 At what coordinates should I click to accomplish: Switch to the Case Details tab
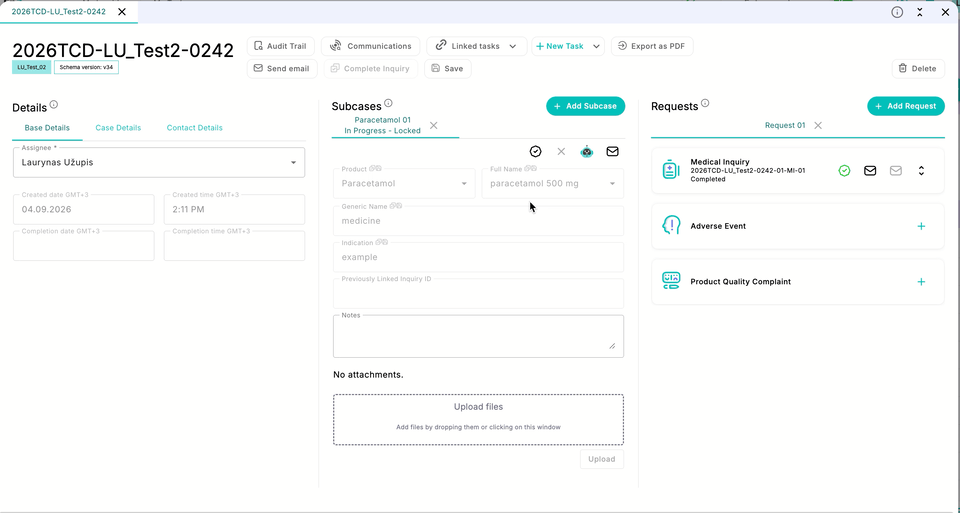click(x=118, y=128)
